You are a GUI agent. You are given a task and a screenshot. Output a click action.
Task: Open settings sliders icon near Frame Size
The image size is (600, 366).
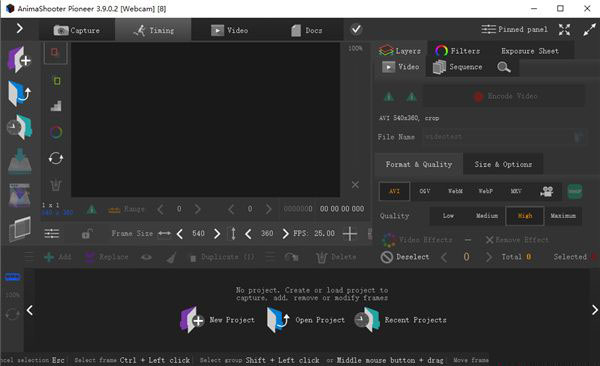52,234
